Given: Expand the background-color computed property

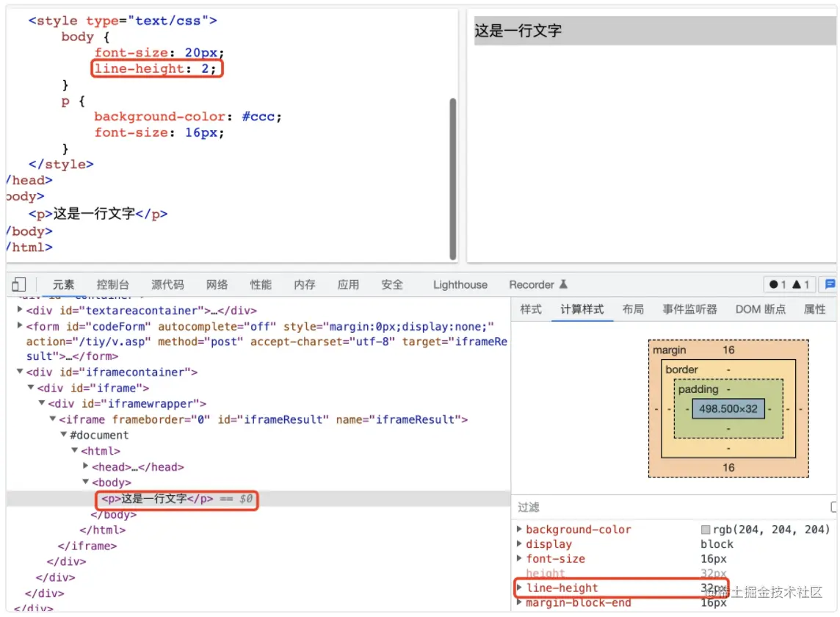Looking at the screenshot, I should tap(519, 529).
